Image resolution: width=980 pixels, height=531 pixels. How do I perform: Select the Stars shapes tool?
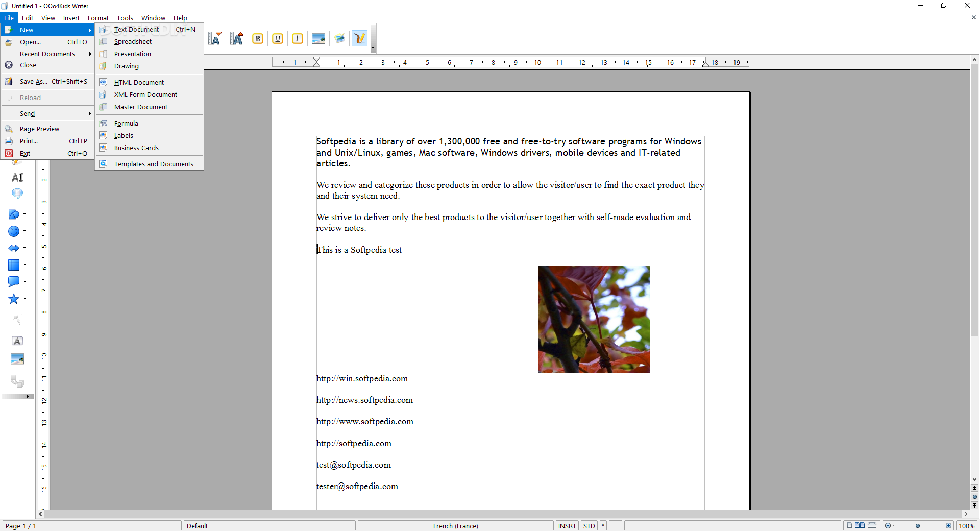point(14,299)
